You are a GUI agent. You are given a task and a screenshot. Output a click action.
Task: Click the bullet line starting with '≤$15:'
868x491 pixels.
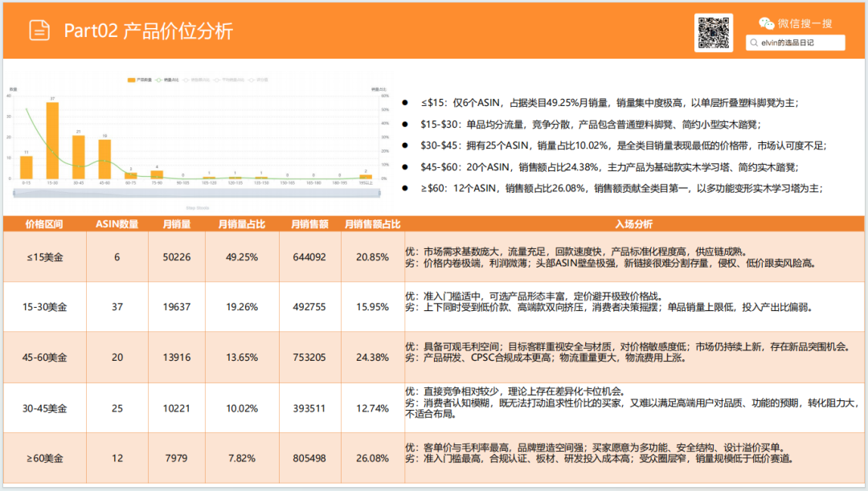click(x=609, y=102)
